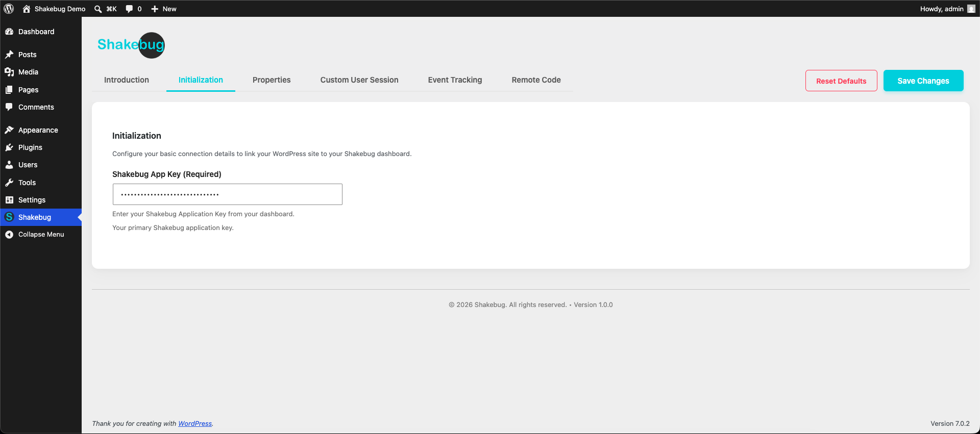Switch to the Properties tab
The width and height of the screenshot is (980, 434).
point(272,80)
